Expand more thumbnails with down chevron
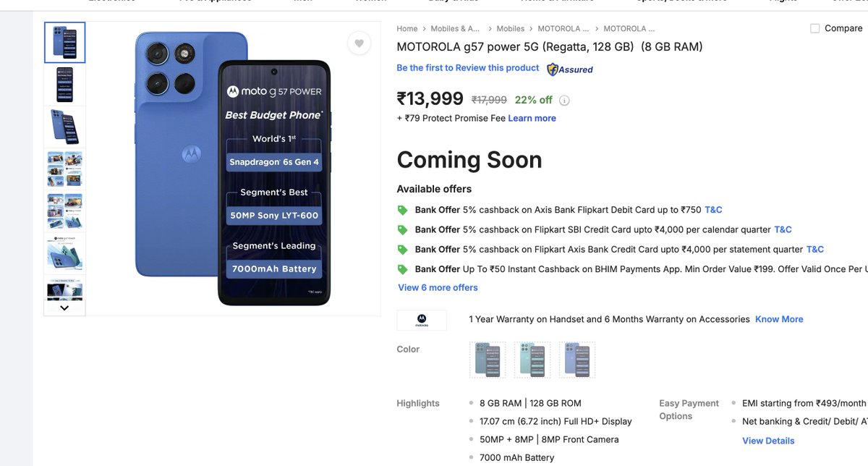 (64, 308)
